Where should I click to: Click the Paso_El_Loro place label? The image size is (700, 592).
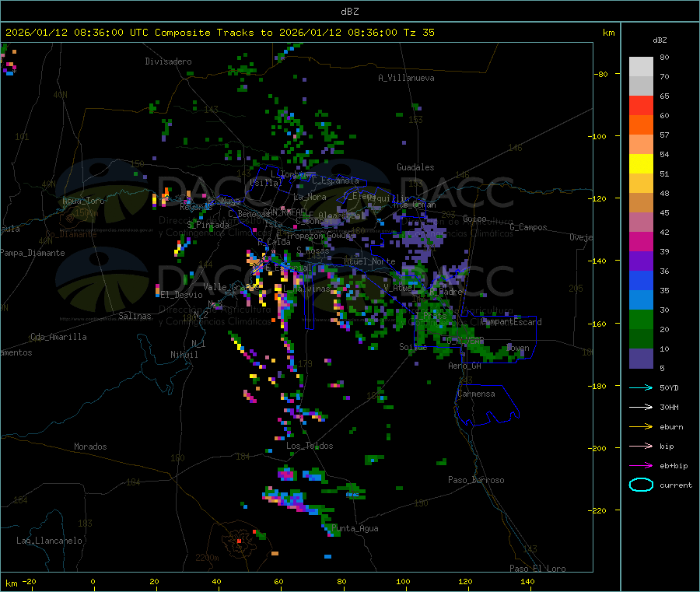click(x=538, y=569)
